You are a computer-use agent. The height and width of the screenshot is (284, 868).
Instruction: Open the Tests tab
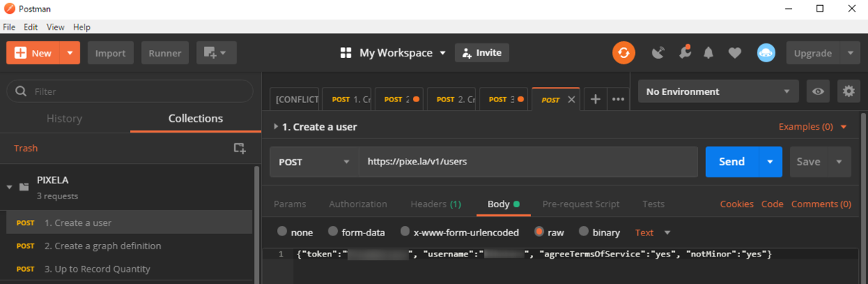(653, 204)
